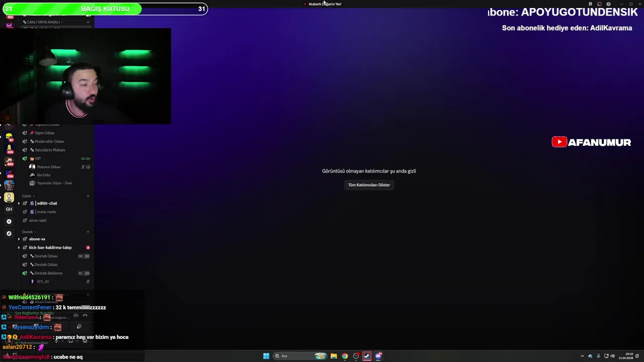This screenshot has width=644, height=362.
Task: Click the 'Tüm Katılımcıları Göster' button
Action: 369,185
